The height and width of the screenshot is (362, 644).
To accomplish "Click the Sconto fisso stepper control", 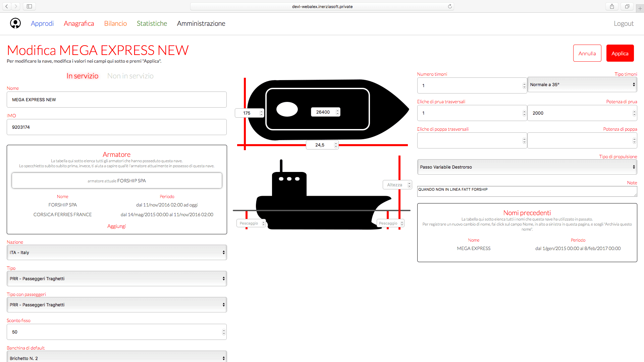I will pyautogui.click(x=224, y=332).
